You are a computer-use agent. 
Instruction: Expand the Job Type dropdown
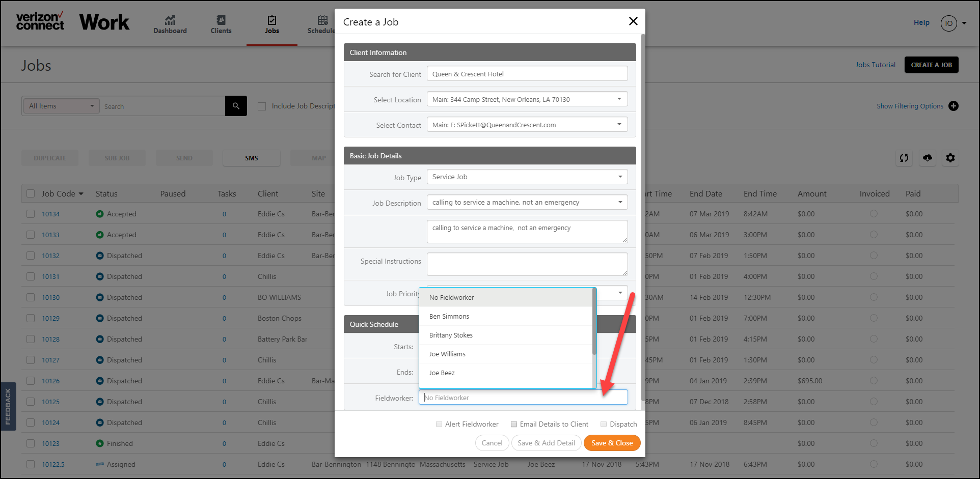[x=527, y=177]
